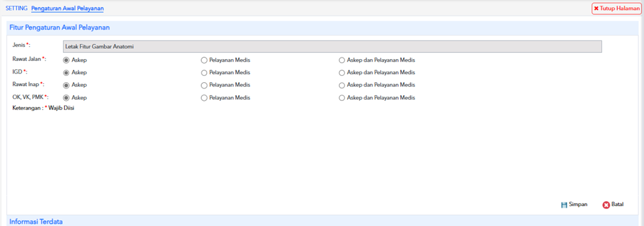Choose Askep dan Pelayanan Medis for Rawat Jalan
644x226 pixels.
[342, 60]
